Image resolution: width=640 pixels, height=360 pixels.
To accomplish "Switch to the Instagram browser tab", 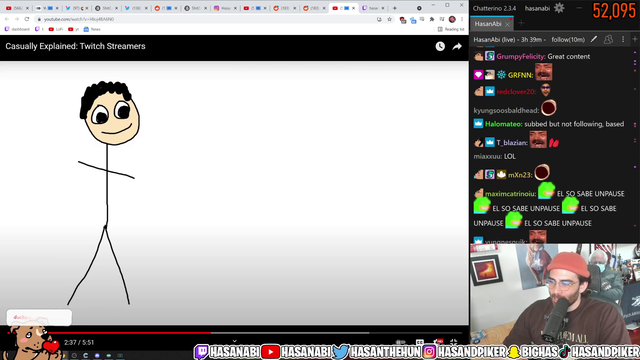I will click(225, 8).
